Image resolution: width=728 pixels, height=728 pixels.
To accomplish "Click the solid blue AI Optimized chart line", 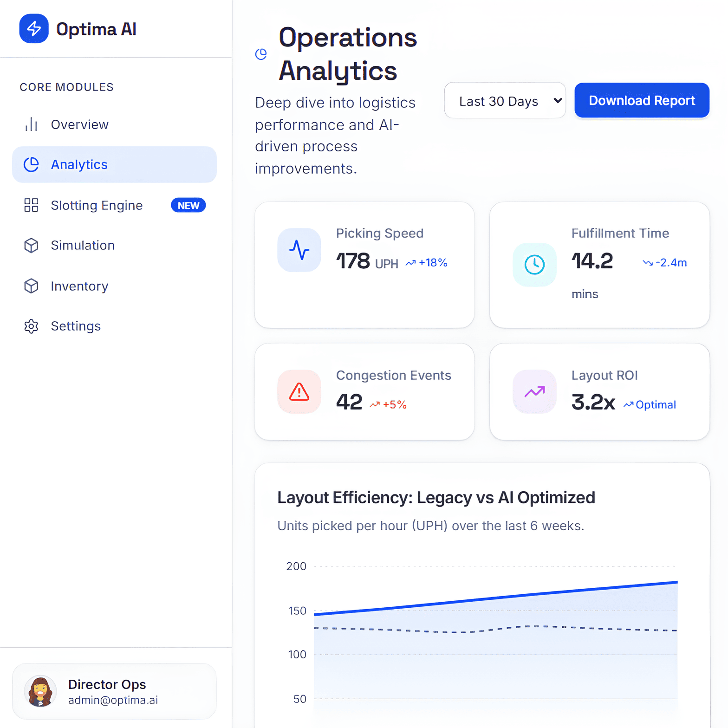I will (495, 598).
